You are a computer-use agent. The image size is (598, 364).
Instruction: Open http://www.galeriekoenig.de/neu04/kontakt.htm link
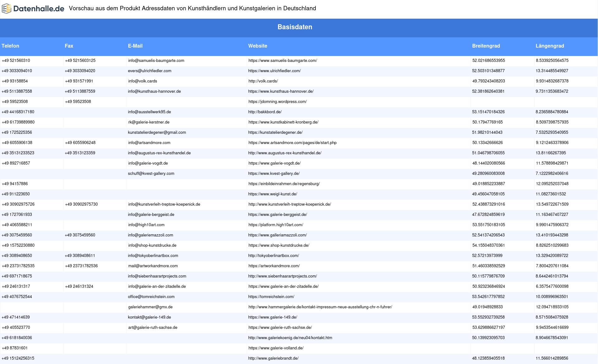(290, 338)
